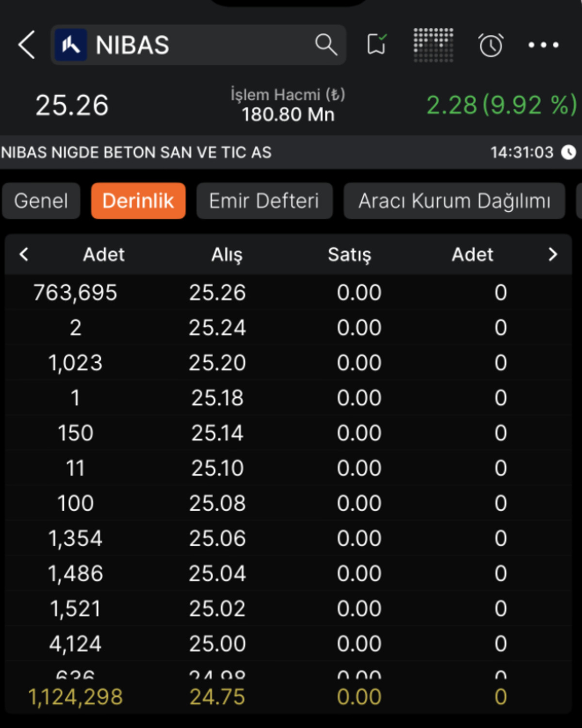Select bid price 25.18

click(x=217, y=398)
